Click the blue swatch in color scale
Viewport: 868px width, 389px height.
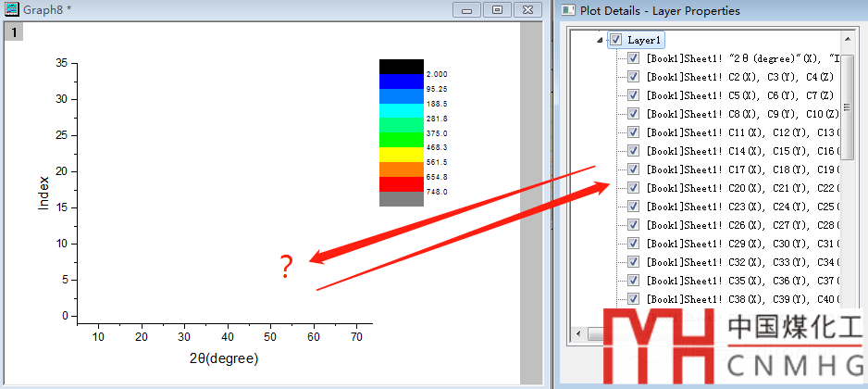tap(401, 82)
